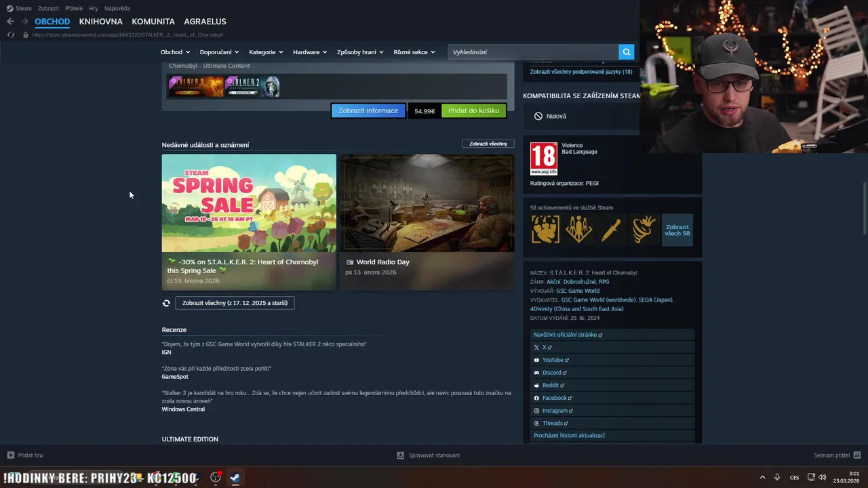Expand the Doporučení dropdown

click(219, 52)
